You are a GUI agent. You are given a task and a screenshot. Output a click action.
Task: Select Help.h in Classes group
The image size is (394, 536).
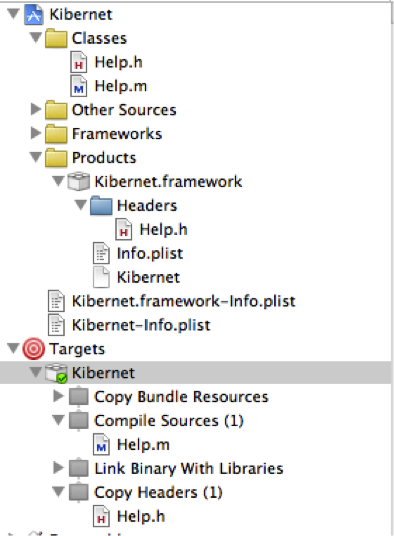(x=118, y=62)
